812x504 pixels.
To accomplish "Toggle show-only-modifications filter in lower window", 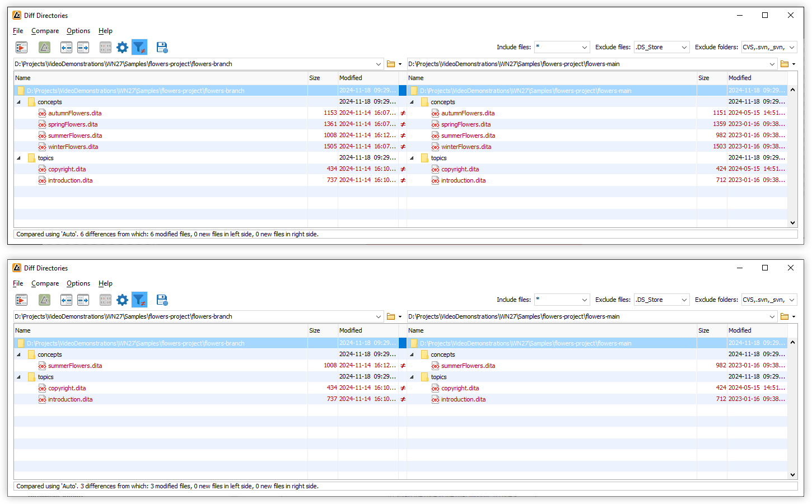I will point(139,300).
